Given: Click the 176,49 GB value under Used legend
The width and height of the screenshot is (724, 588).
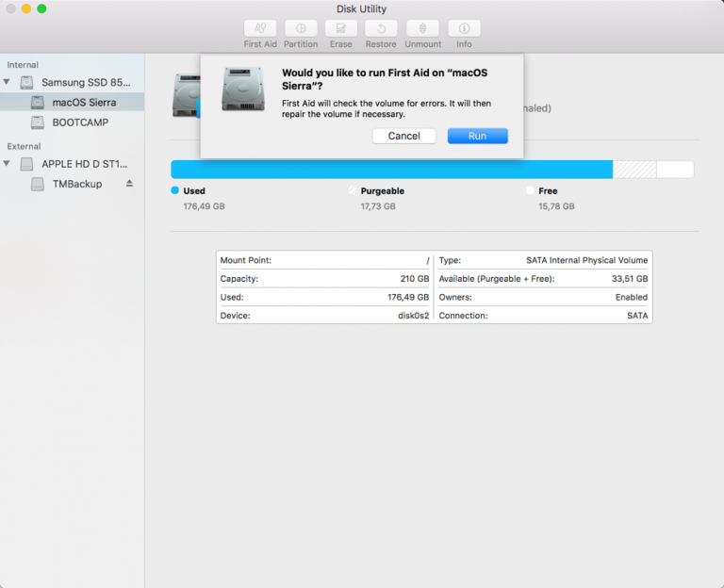Looking at the screenshot, I should pos(204,206).
